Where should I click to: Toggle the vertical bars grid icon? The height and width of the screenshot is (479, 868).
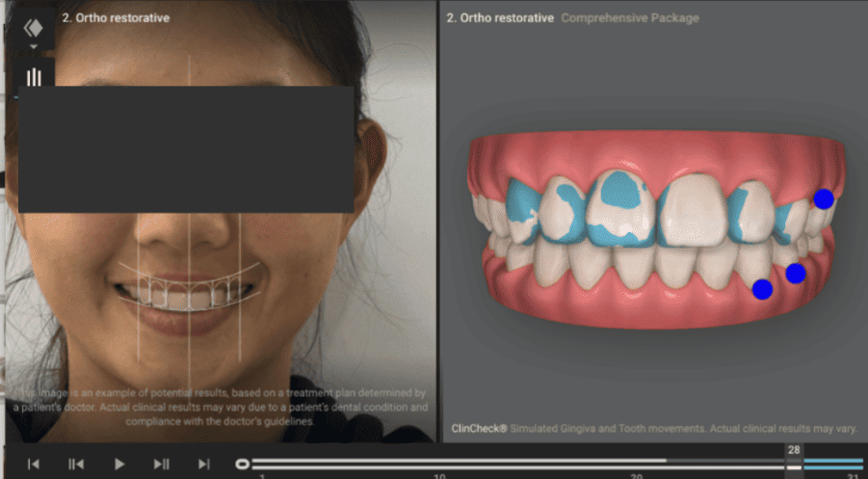coord(34,77)
